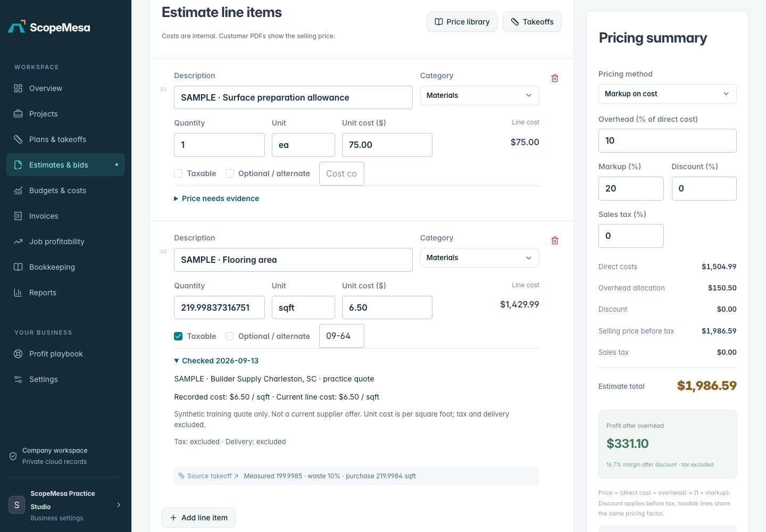Click the Profit playbook lifebuoy icon
Viewport: 766px width, 532px height.
(18, 354)
